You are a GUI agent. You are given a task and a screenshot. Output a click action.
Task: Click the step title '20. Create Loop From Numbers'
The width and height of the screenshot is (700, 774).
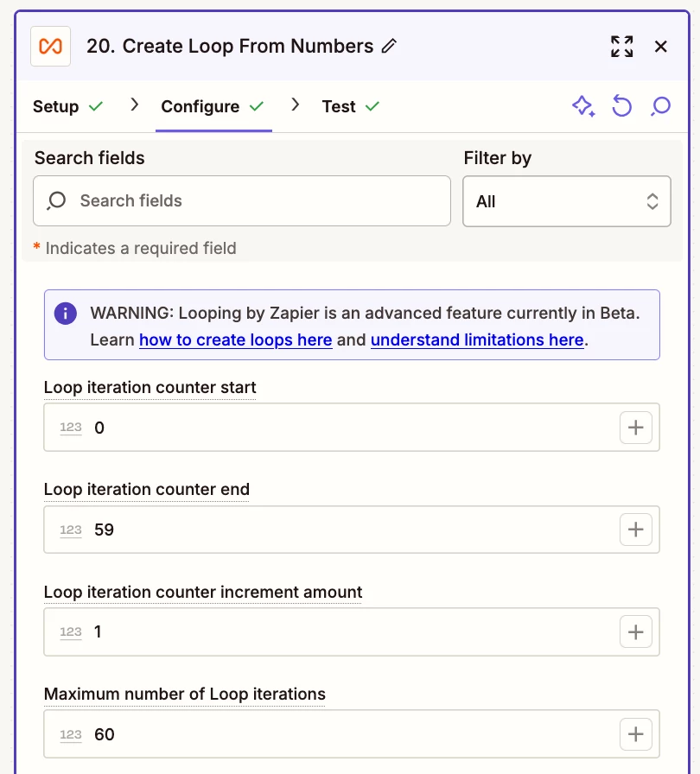point(230,46)
